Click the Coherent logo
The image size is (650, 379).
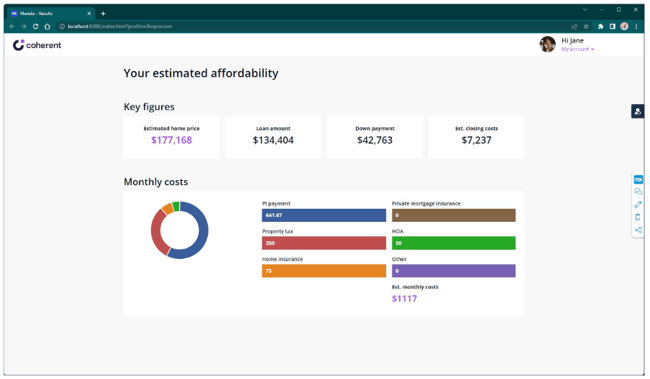click(37, 45)
